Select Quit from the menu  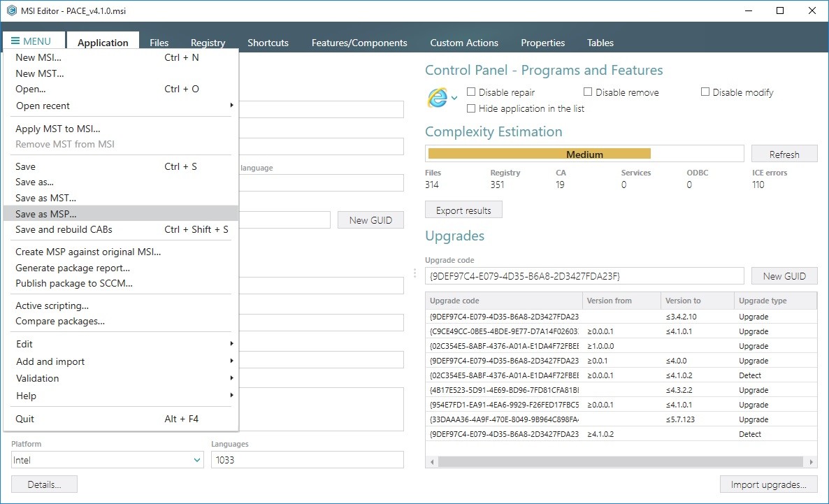point(120,419)
